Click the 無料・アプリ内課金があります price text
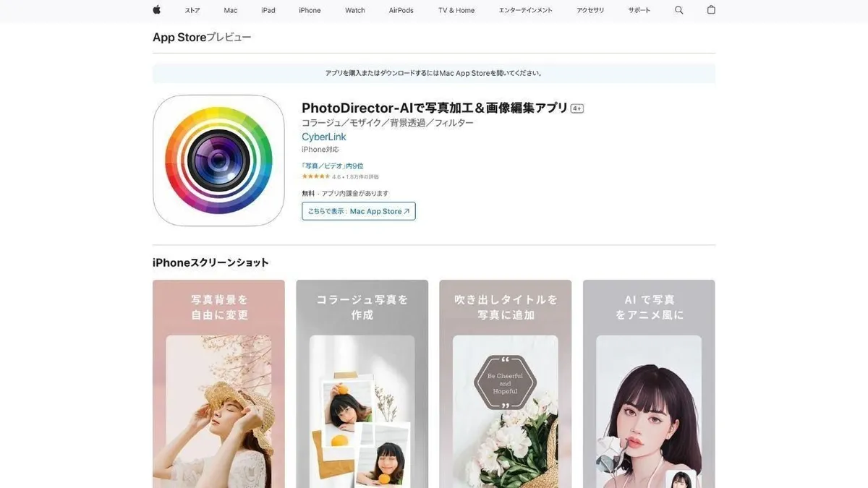868x488 pixels. pyautogui.click(x=345, y=193)
